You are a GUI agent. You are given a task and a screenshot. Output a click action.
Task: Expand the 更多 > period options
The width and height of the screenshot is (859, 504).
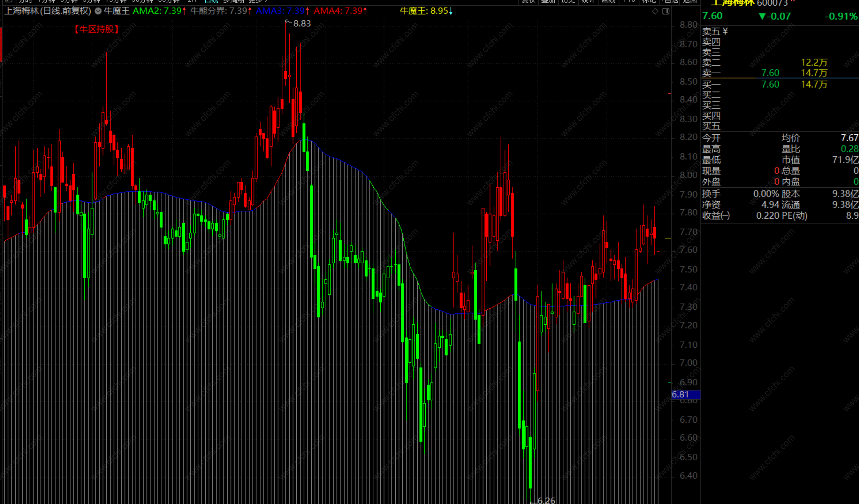pyautogui.click(x=258, y=1)
